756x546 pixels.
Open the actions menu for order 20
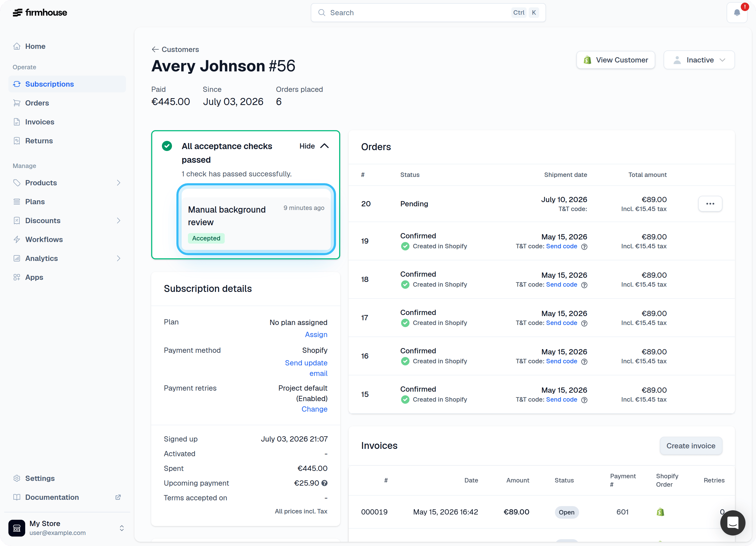[710, 204]
